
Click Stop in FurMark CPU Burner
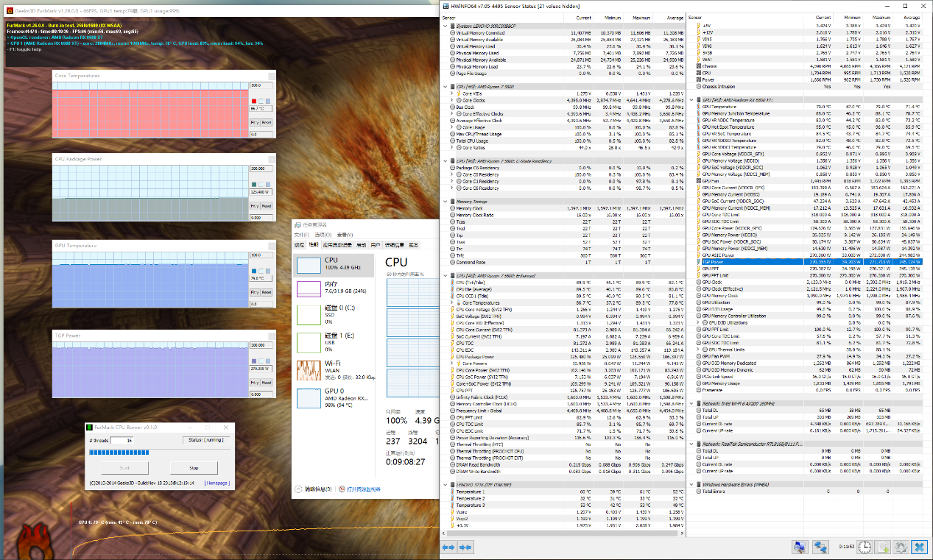(x=194, y=467)
